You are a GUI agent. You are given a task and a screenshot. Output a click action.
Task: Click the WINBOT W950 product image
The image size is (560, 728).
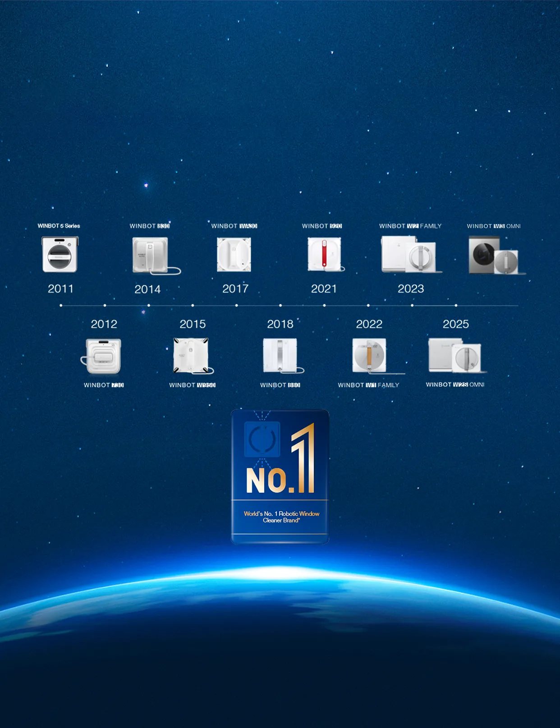(192, 356)
